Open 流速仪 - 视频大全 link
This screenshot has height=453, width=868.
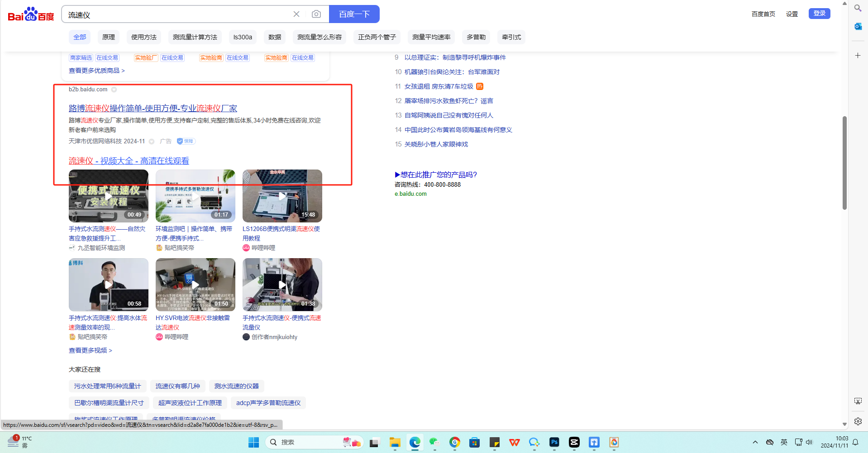tap(129, 161)
